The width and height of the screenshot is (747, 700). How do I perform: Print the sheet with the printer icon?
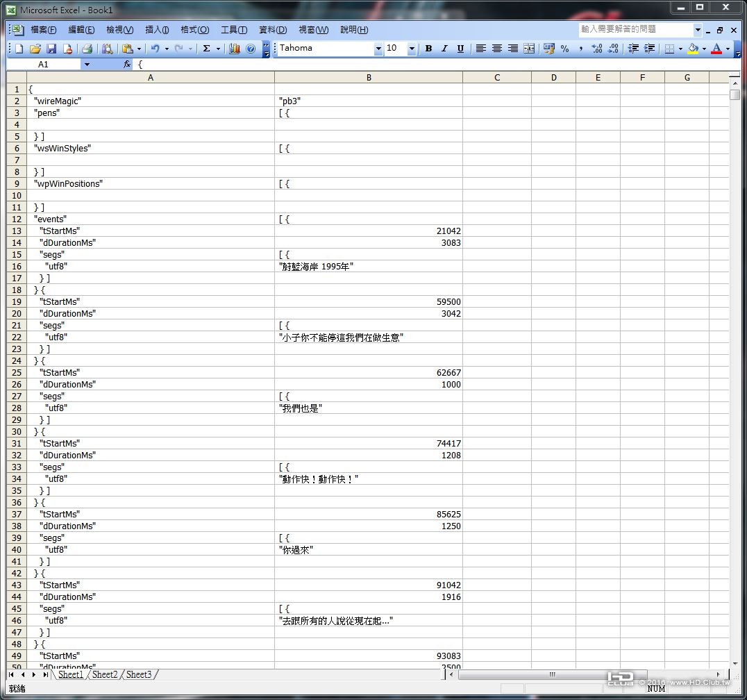coord(87,49)
